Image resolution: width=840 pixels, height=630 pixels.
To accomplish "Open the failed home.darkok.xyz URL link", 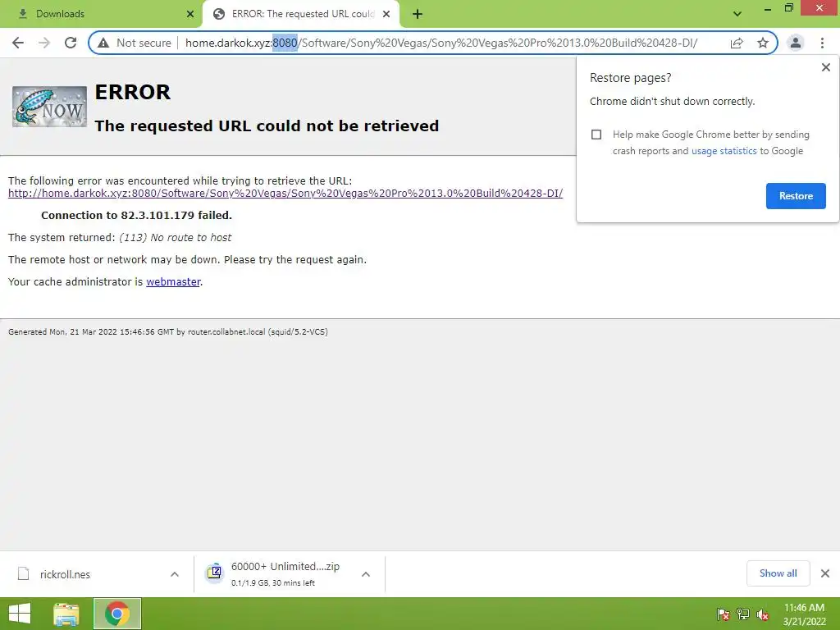I will pos(285,194).
